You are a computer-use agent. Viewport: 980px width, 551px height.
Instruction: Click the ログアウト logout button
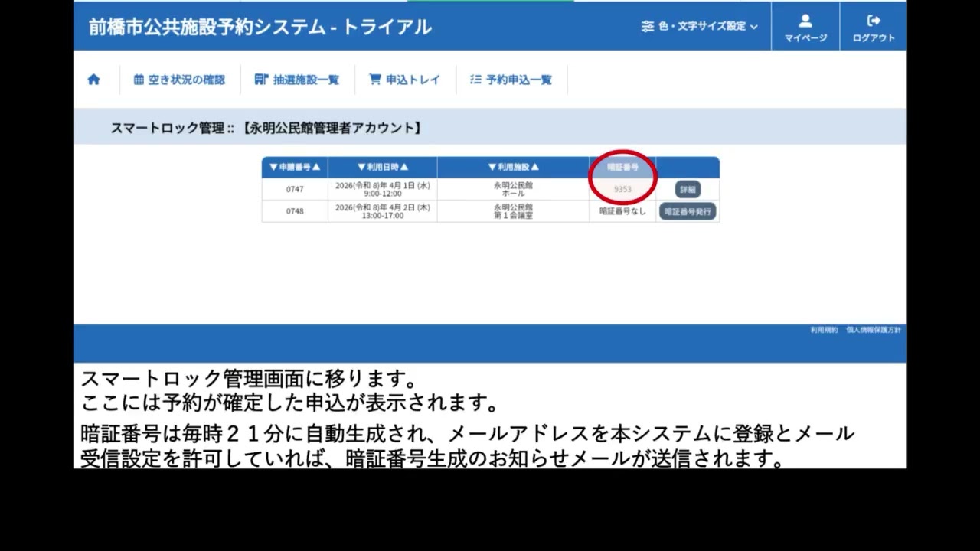click(x=874, y=28)
